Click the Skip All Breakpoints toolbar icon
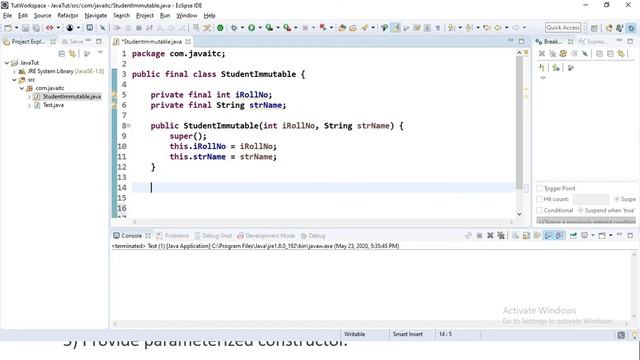The image size is (640, 360). [x=102, y=28]
